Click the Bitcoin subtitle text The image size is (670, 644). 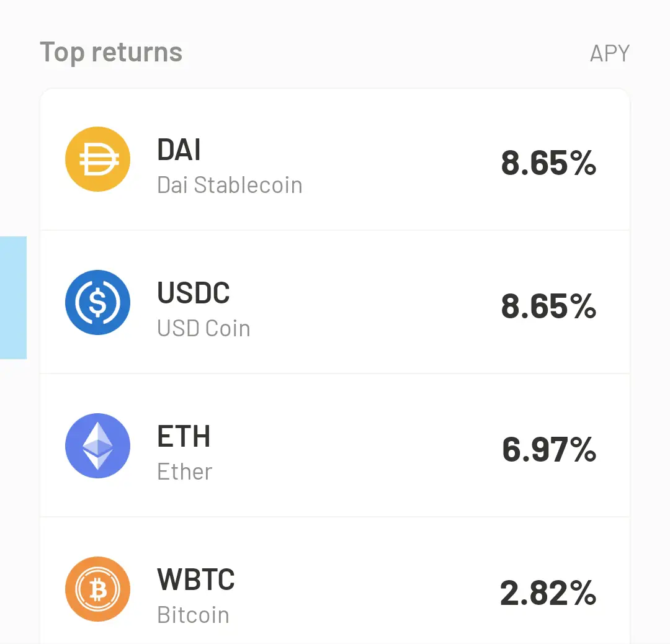[193, 615]
